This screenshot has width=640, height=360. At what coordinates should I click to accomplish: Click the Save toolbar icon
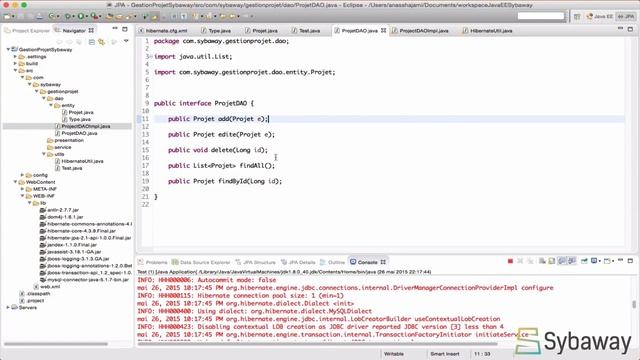[x=21, y=17]
